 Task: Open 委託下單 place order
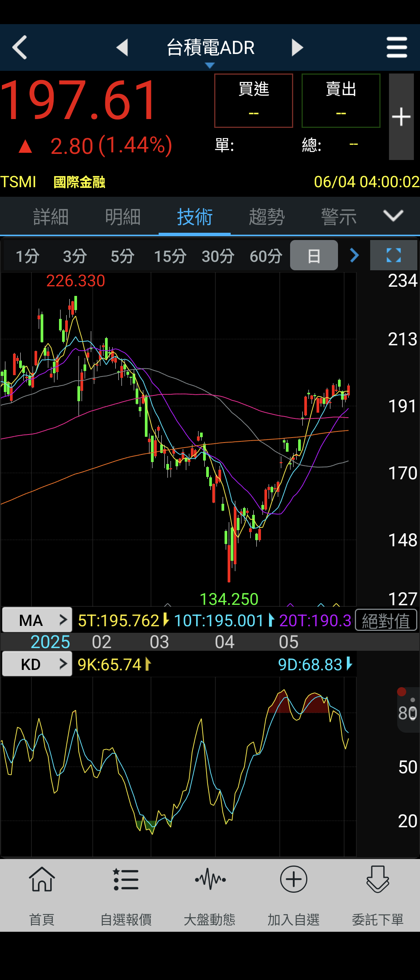(x=377, y=896)
